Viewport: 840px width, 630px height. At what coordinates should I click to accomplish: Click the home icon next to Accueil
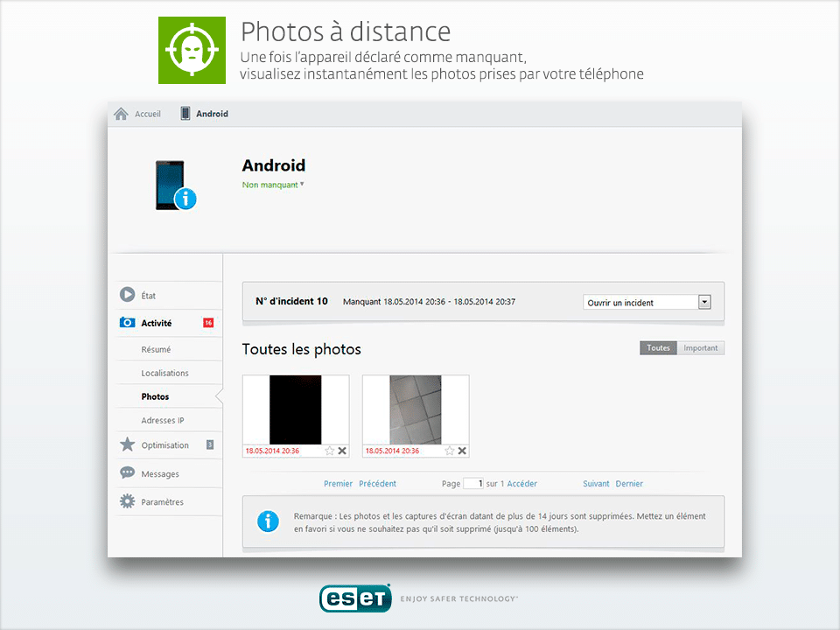click(x=122, y=114)
